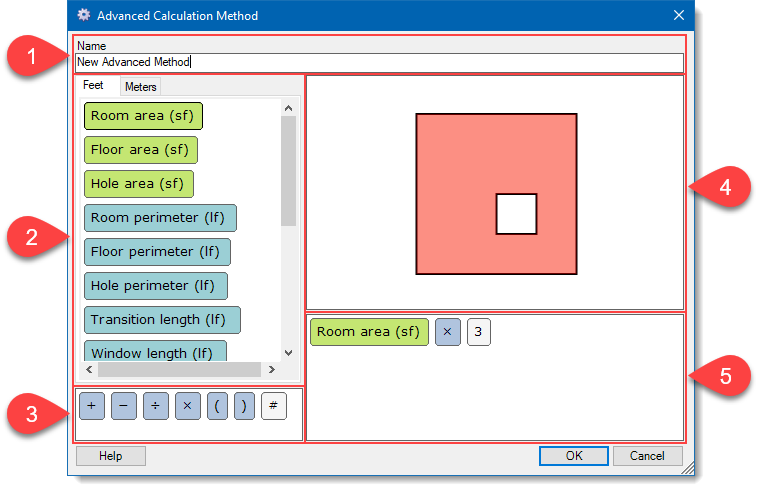
Task: Click the minus operator button
Action: pos(124,406)
